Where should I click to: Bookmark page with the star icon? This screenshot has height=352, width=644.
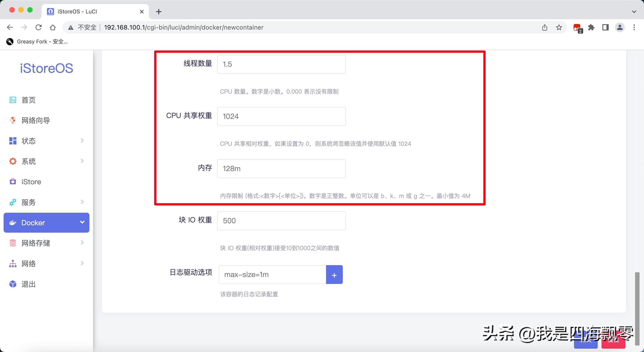559,27
